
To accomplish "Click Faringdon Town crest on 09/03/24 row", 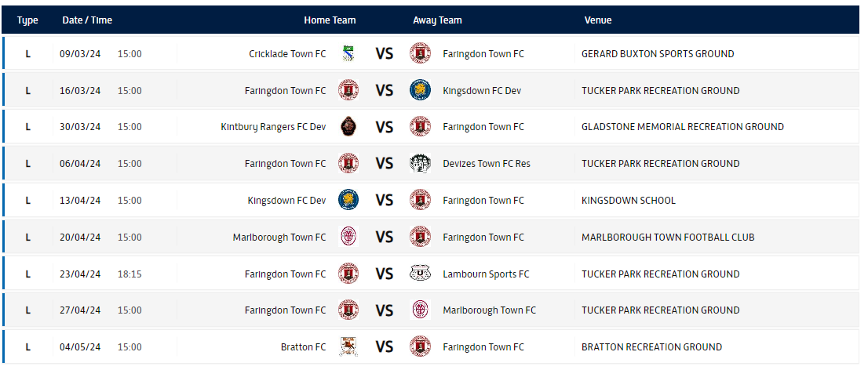I will [420, 53].
